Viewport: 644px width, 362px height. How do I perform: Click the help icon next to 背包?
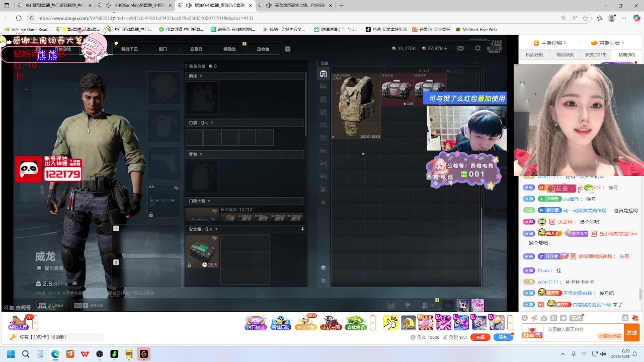[x=201, y=154]
